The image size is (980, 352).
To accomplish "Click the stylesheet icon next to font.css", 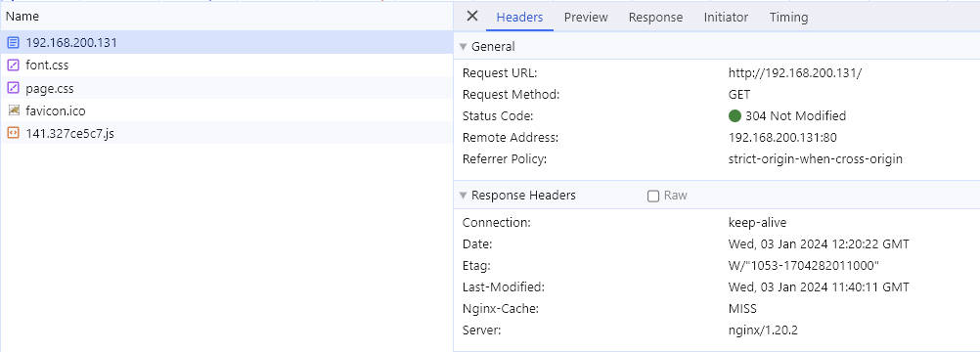I will [x=13, y=66].
